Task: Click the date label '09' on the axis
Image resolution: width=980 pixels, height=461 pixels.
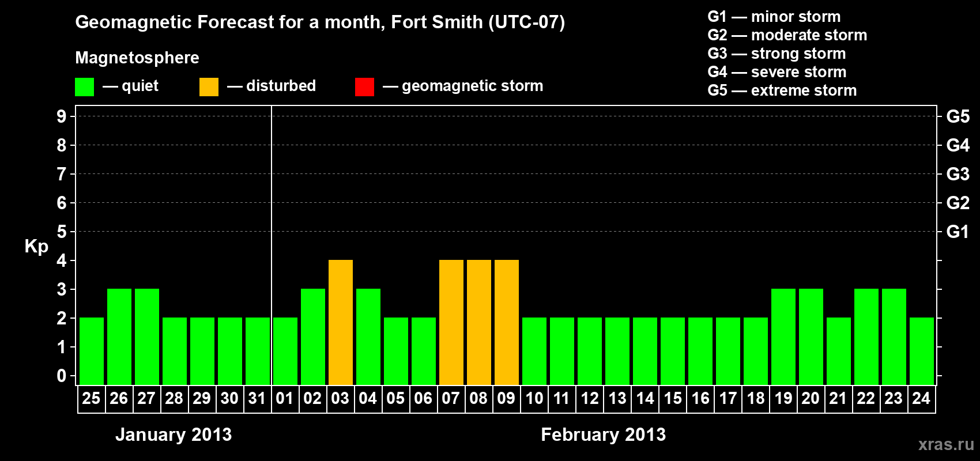Action: [x=506, y=398]
